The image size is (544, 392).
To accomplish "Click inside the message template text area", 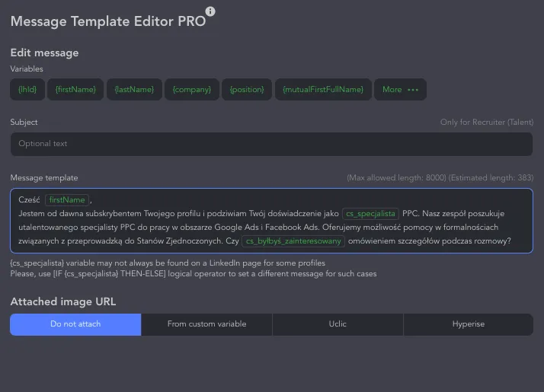I will (x=271, y=221).
